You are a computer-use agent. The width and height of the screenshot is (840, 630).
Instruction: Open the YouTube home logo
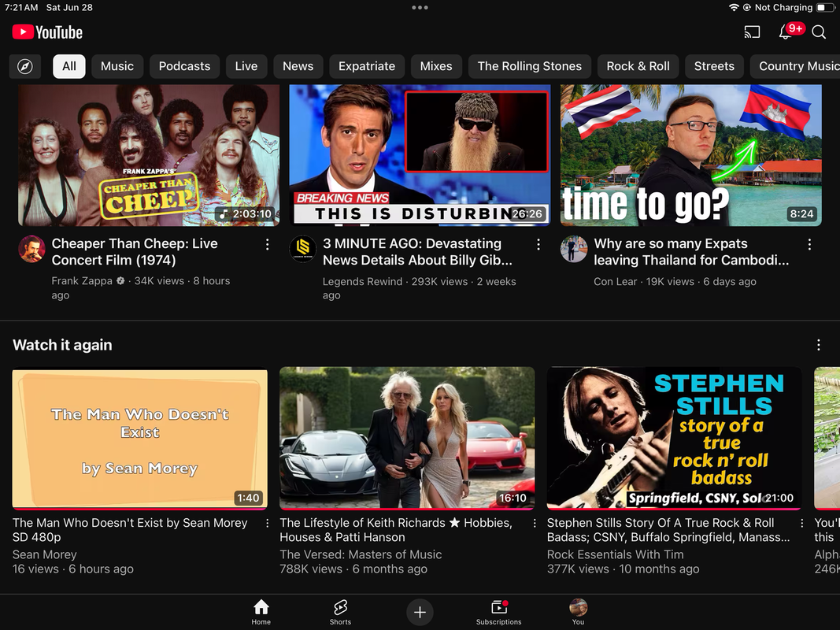tap(47, 32)
